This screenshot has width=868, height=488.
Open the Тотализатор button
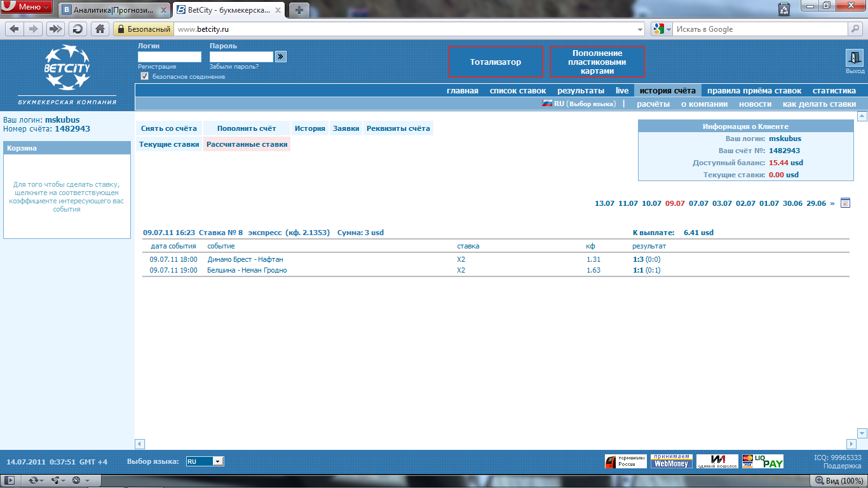point(496,62)
